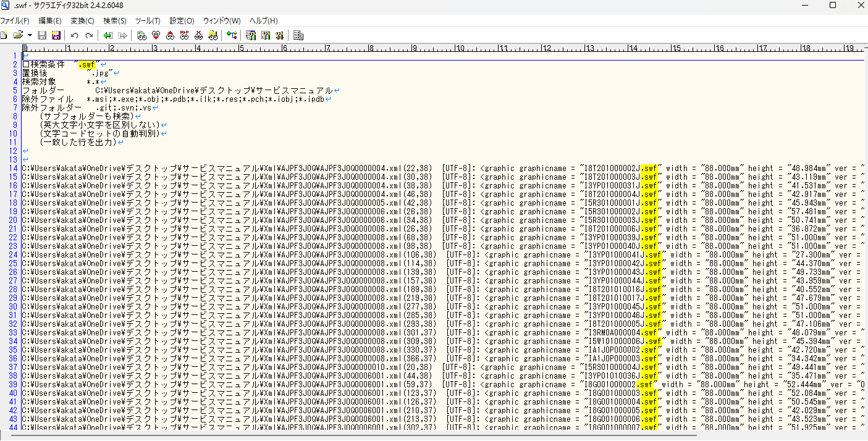The image size is (868, 441).
Task: Click the highlighted ".swf" in the 検索条件 line
Action: [x=87, y=64]
